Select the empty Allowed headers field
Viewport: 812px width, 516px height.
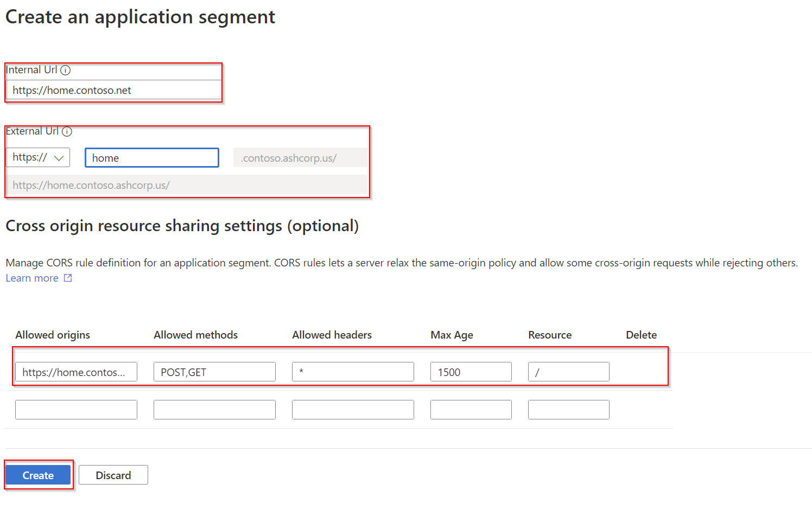(353, 409)
